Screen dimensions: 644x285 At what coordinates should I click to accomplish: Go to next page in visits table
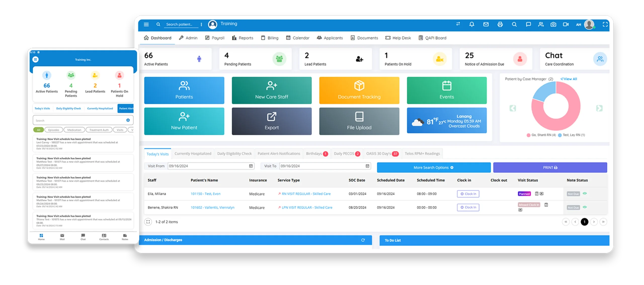pos(593,222)
